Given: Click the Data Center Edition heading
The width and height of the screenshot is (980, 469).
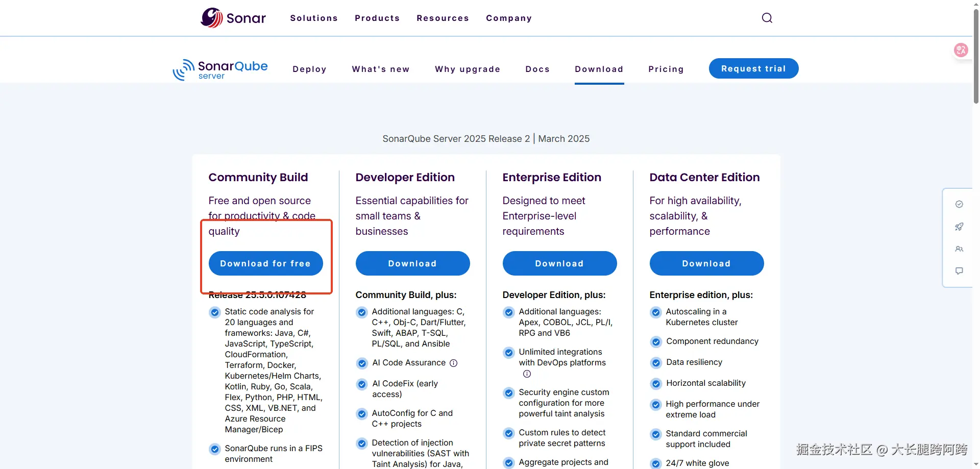Looking at the screenshot, I should click(x=704, y=177).
